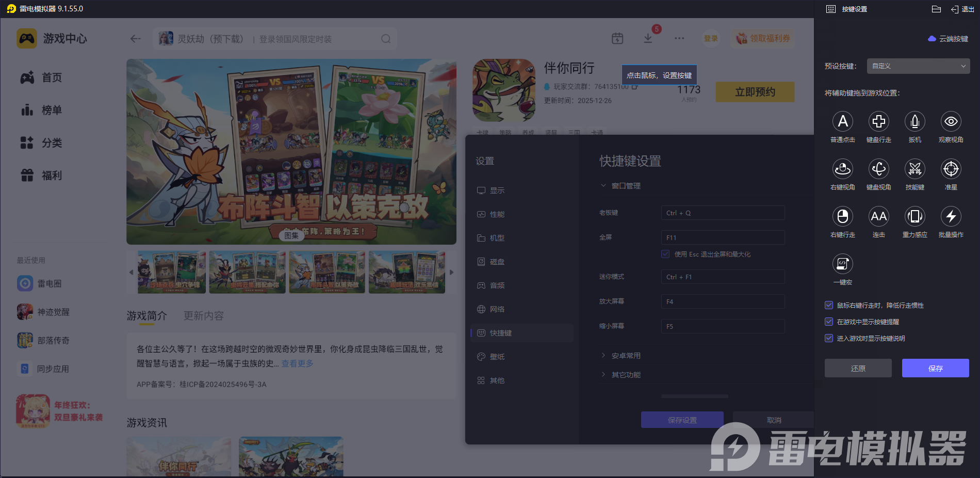Open 快捷键 settings tab
The height and width of the screenshot is (478, 980).
point(522,333)
